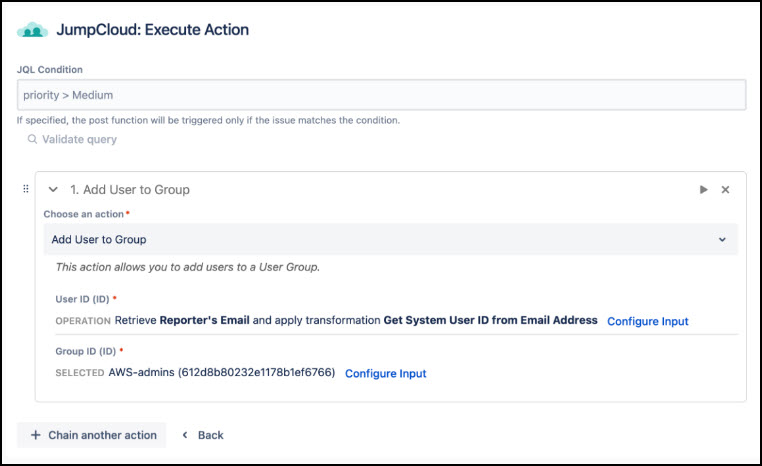Focus the JQL Condition input field
Screen dimensions: 762x466
pos(381,95)
